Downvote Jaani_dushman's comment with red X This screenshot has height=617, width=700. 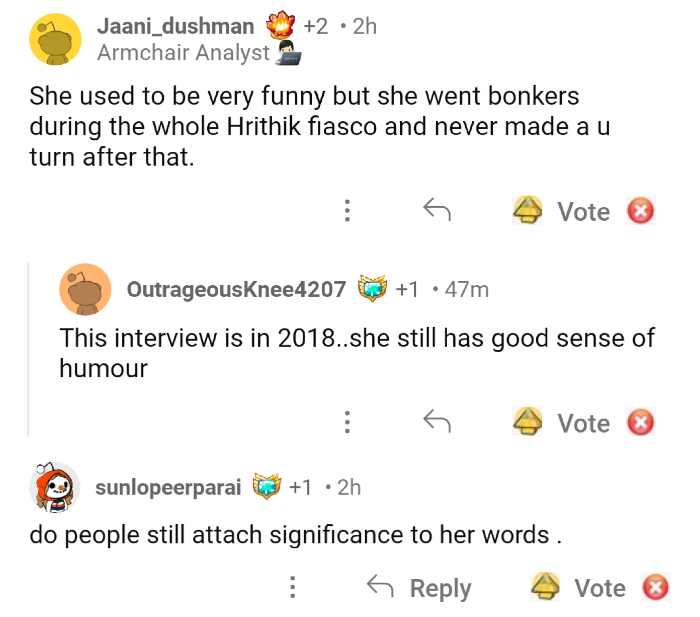(640, 211)
